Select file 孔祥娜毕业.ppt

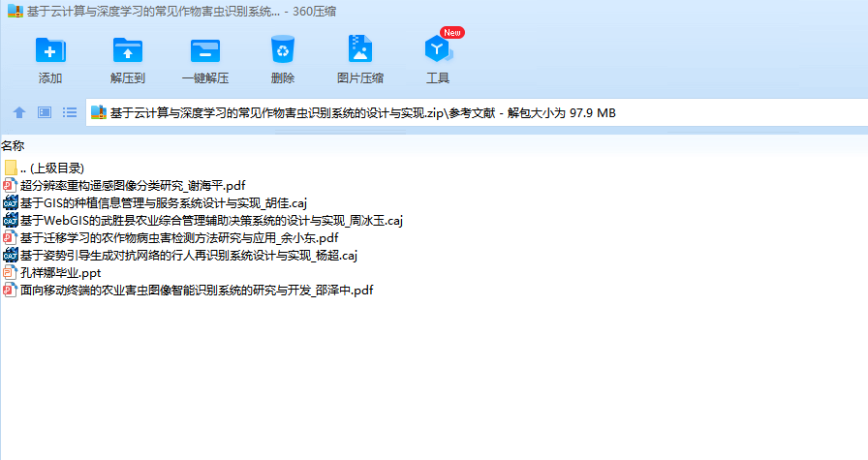[x=61, y=273]
